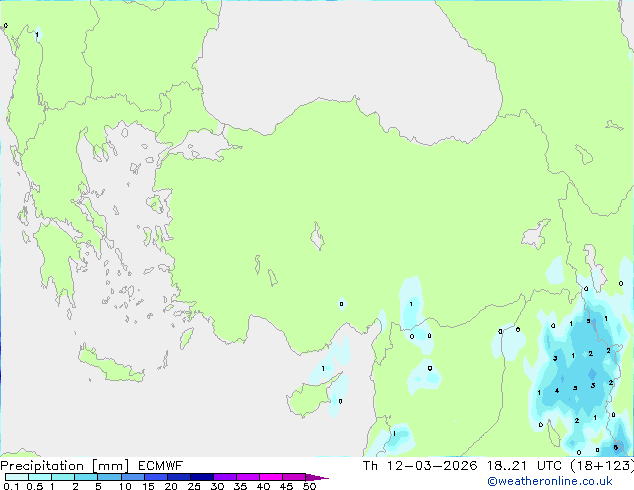This screenshot has width=634, height=490.
Task: Click the '(18+123)' forecast offset text
Action: point(602,466)
